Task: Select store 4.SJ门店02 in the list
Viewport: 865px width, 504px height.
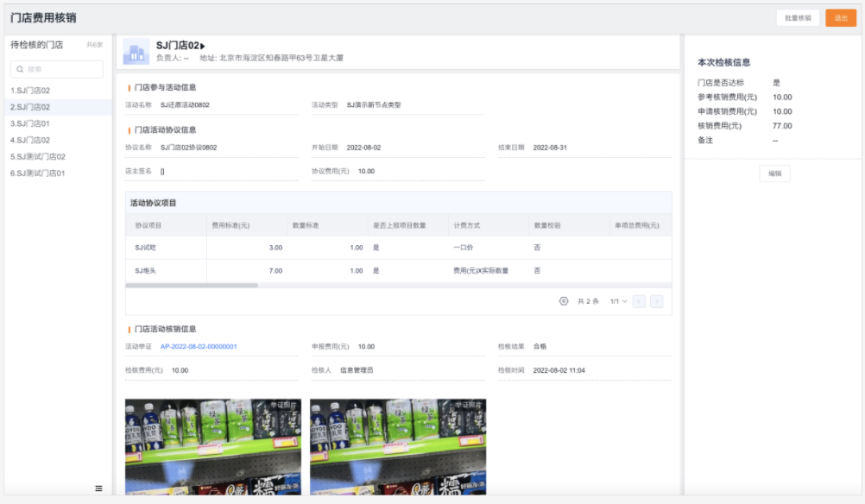Action: click(58, 140)
